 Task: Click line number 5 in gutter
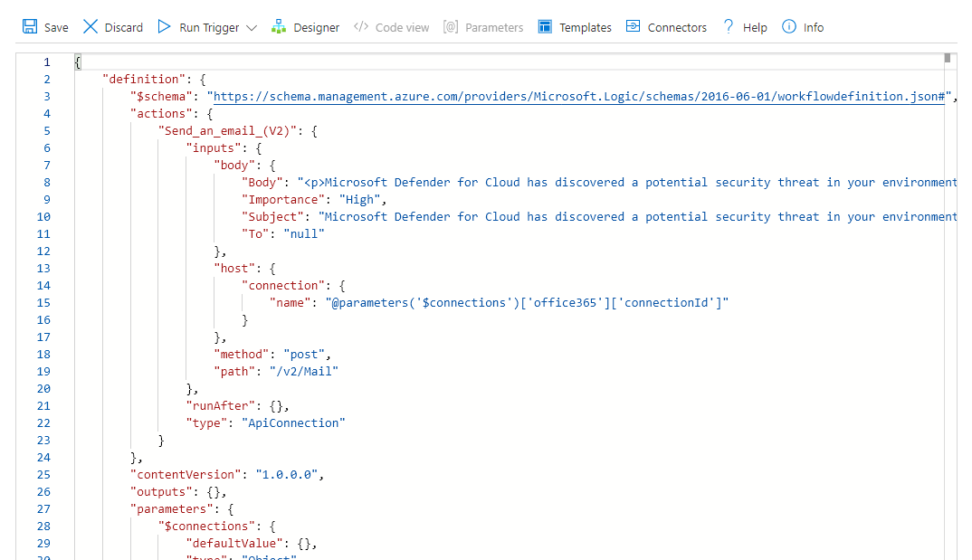pyautogui.click(x=47, y=130)
